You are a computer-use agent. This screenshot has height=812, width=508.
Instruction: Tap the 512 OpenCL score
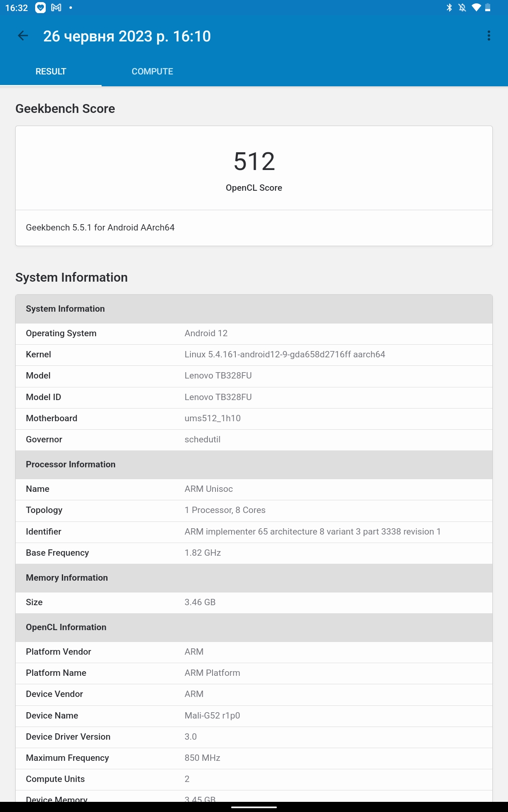tap(254, 162)
